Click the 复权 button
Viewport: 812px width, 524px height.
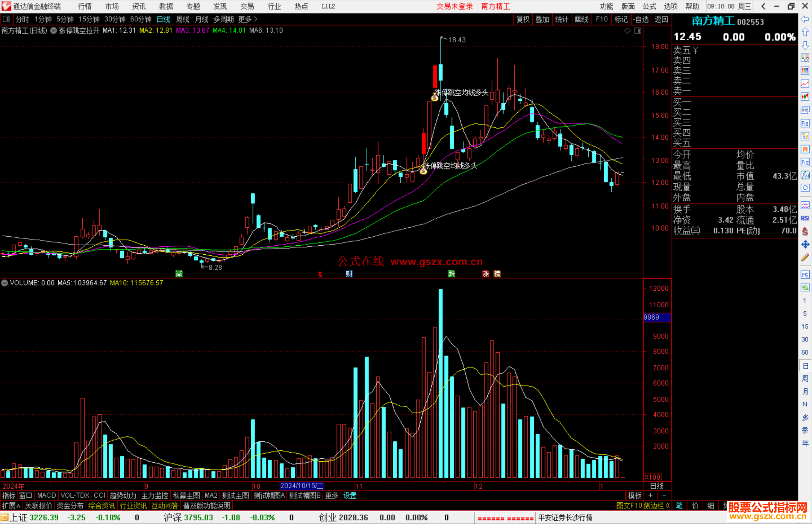point(523,19)
